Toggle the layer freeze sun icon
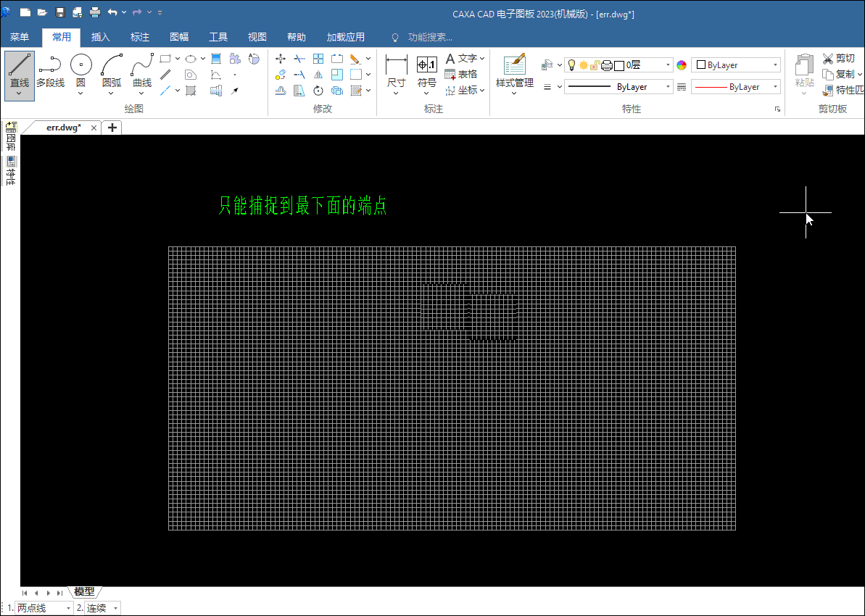The height and width of the screenshot is (616, 865). coord(583,65)
